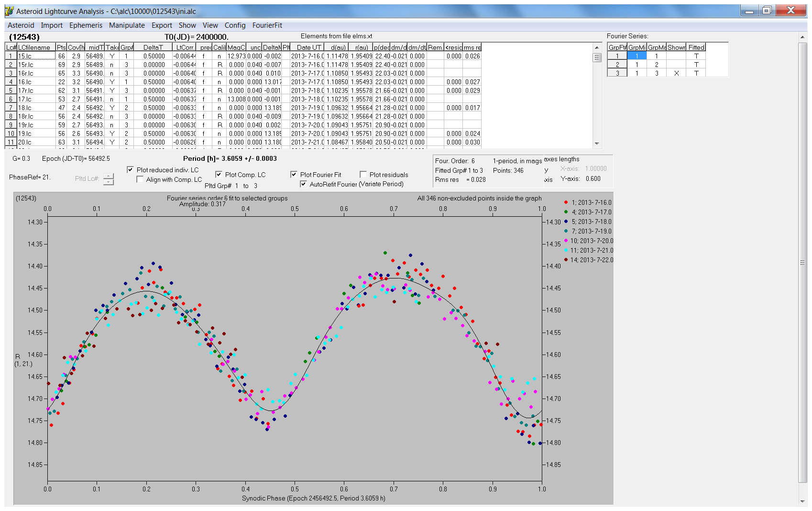Click the app icon in title bar
The image size is (812, 511).
pos(9,11)
